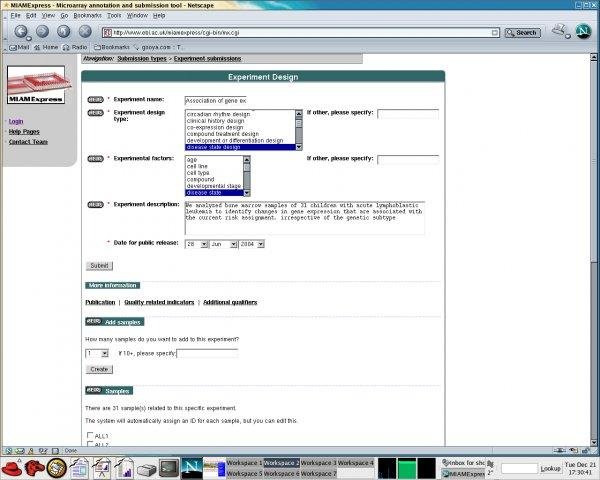Open the Tools menu
This screenshot has height=480, width=600.
click(114, 16)
